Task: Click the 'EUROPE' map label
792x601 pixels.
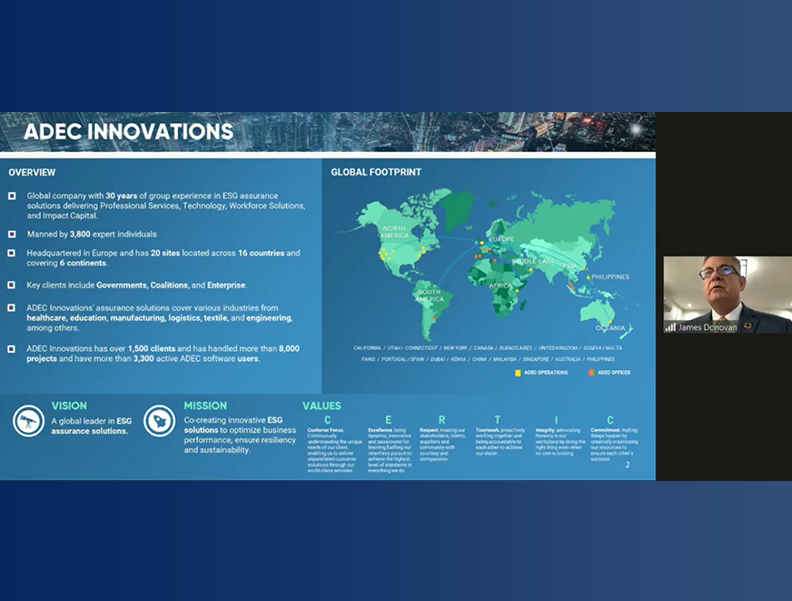Action: [x=501, y=239]
